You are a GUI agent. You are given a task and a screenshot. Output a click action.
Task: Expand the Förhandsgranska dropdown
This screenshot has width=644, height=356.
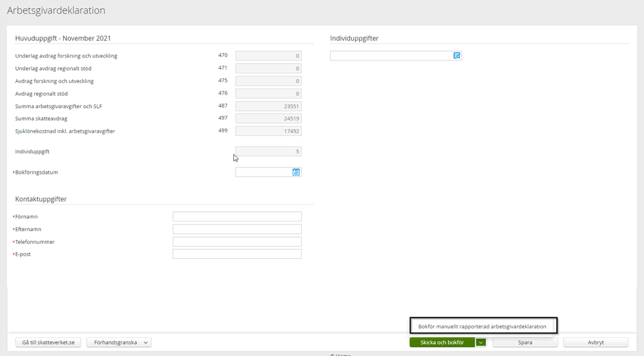[146, 342]
